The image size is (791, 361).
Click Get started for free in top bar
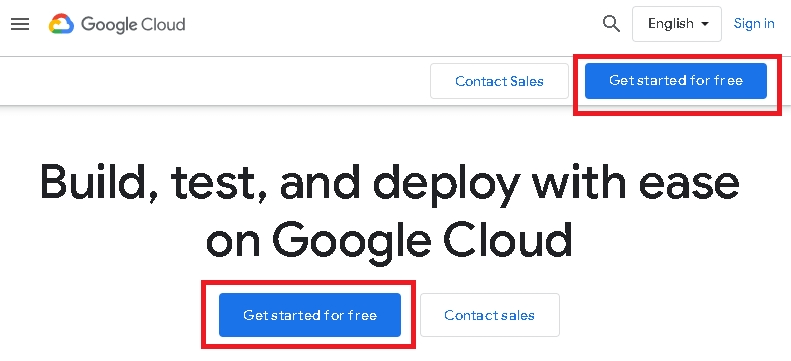tap(675, 81)
